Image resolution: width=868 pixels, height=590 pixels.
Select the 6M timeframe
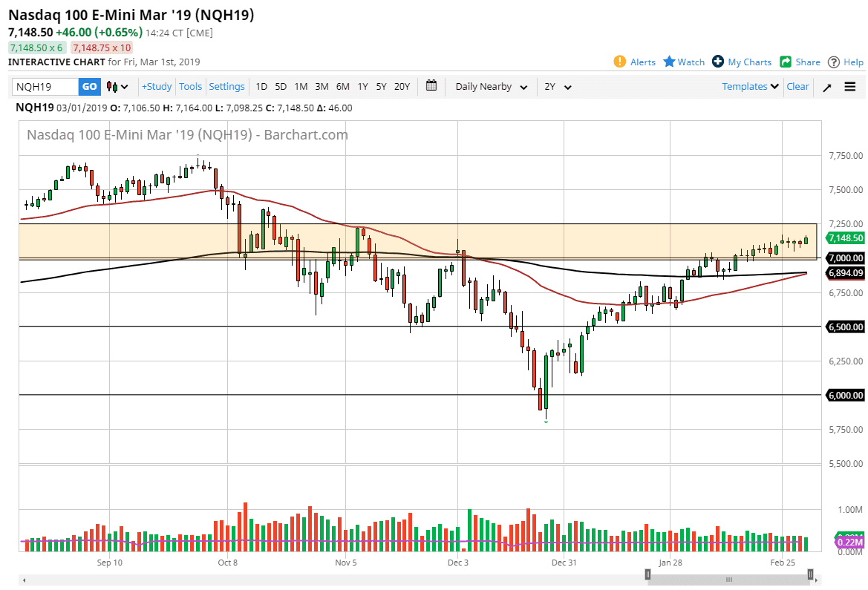(x=342, y=87)
